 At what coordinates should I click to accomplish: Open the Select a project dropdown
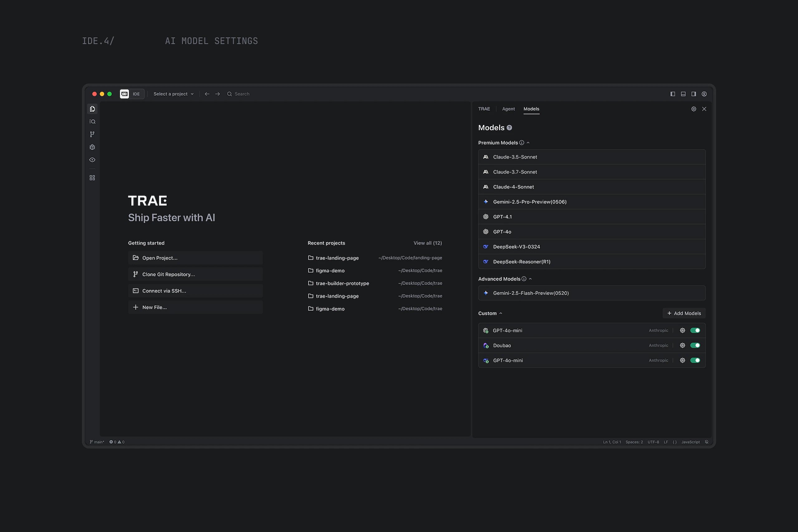173,94
